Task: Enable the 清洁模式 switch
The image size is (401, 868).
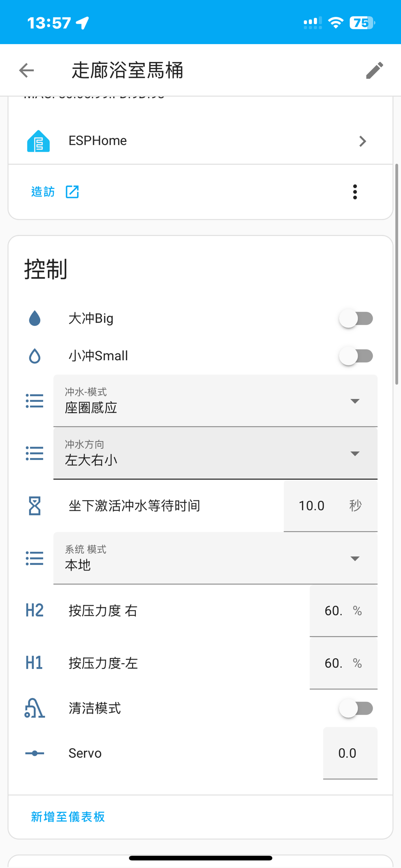Action: point(356,708)
